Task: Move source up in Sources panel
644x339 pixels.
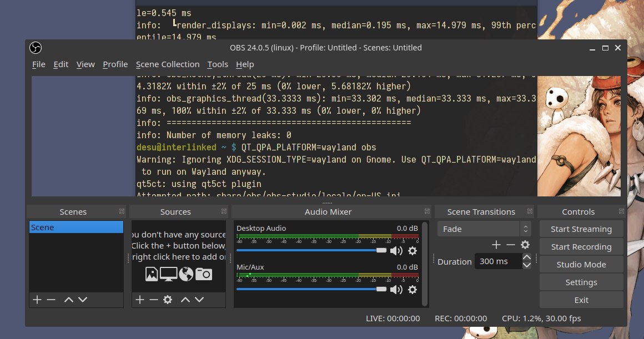Action: point(185,300)
